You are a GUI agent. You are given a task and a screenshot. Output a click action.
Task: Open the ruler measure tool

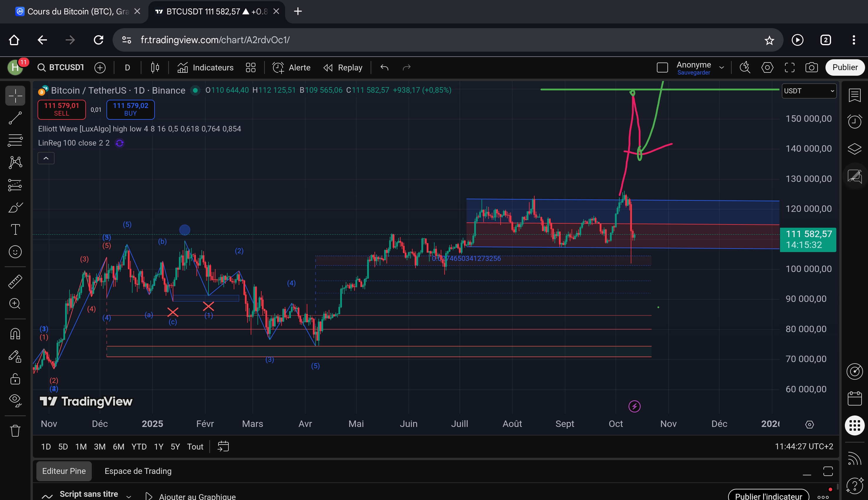[x=15, y=281]
